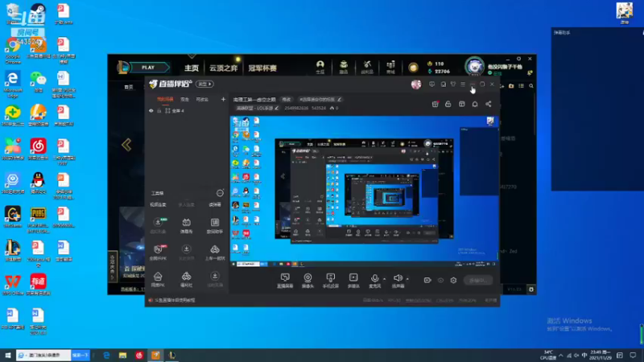Screen dimensions: 644x362
Task: Open Google Chrome desktop shortcut
Action: click(13, 51)
